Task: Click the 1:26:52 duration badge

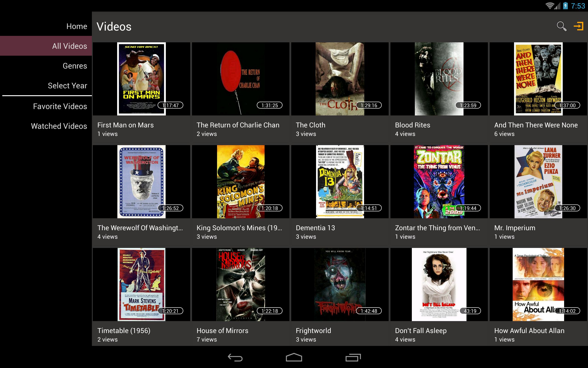Action: coord(171,208)
